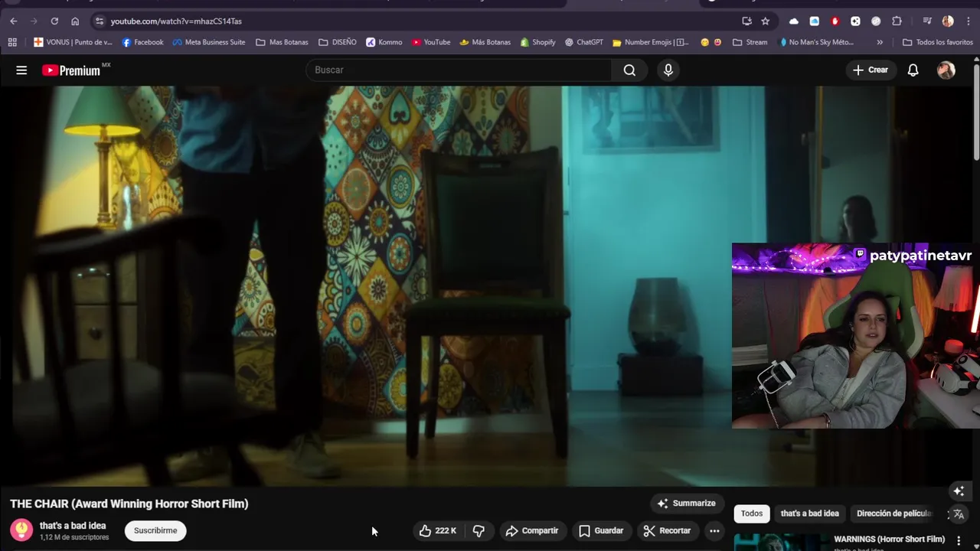This screenshot has width=980, height=551.
Task: Open YouTube notifications bell
Action: [913, 70]
